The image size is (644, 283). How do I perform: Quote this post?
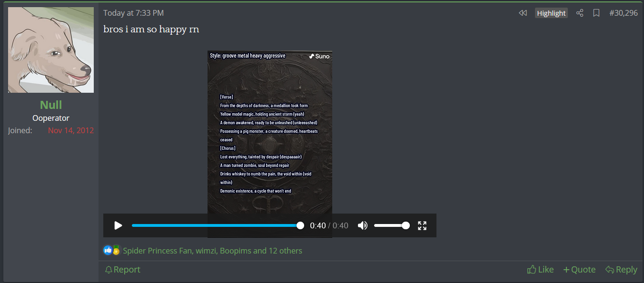(579, 270)
